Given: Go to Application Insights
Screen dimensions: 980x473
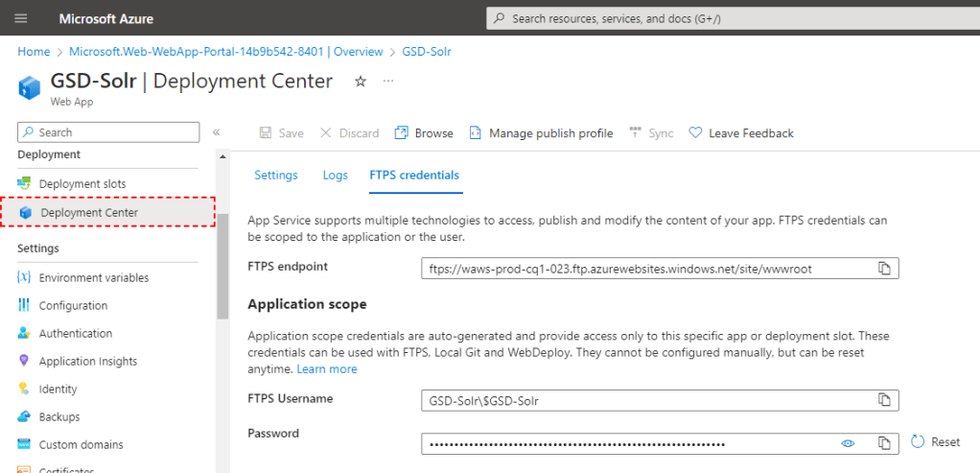Looking at the screenshot, I should tap(87, 361).
